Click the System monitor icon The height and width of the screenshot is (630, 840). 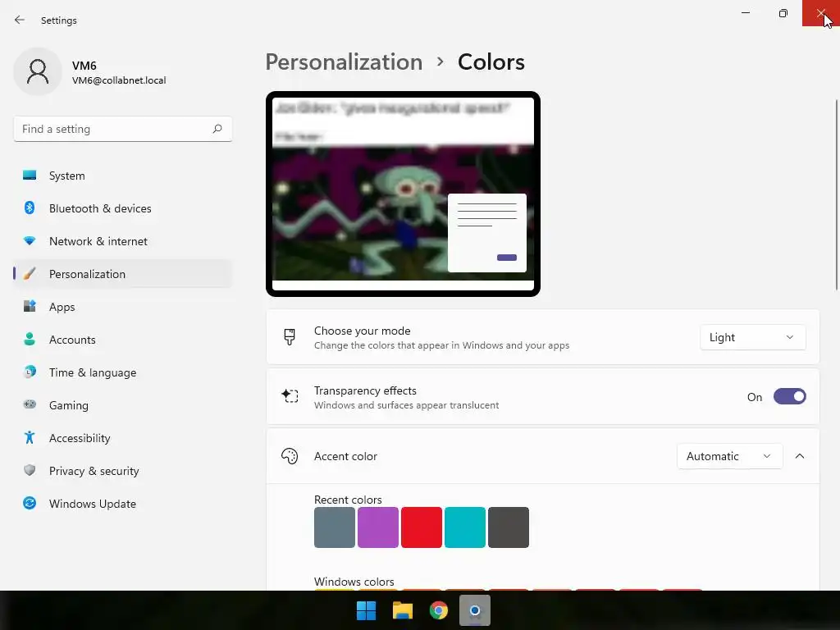click(x=30, y=176)
